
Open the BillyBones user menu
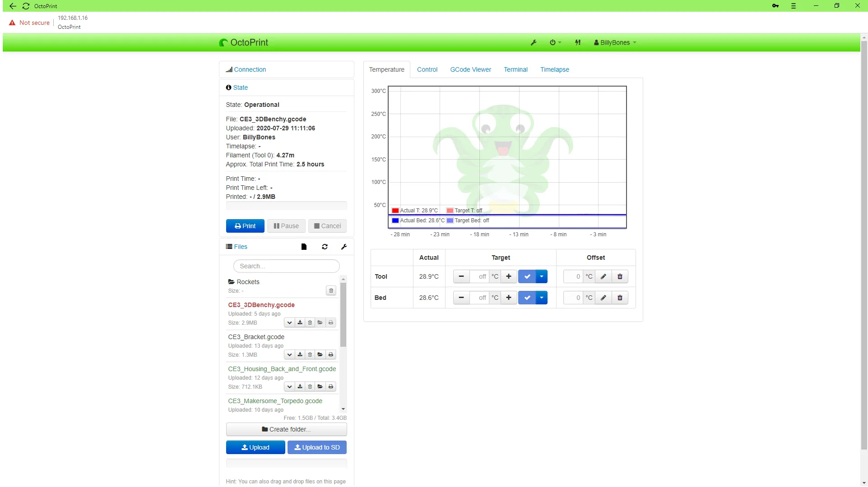tap(615, 42)
